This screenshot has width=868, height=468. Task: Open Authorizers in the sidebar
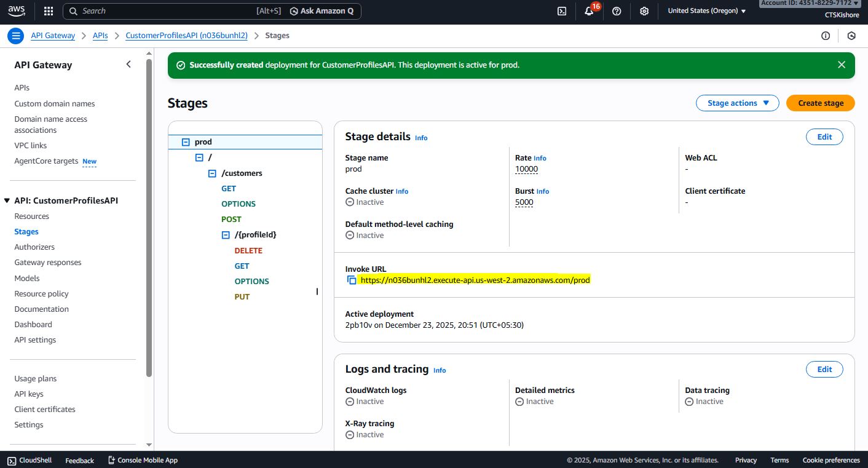click(x=34, y=247)
